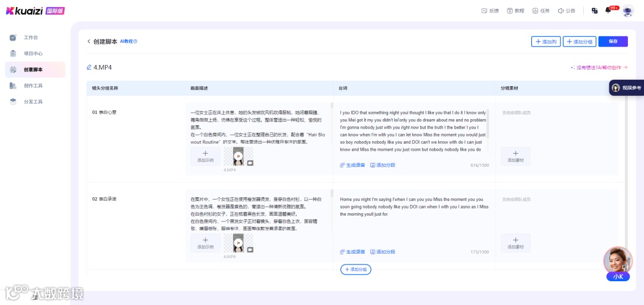
Task: Open 没有想法?AI帮你创作 link
Action: (599, 67)
